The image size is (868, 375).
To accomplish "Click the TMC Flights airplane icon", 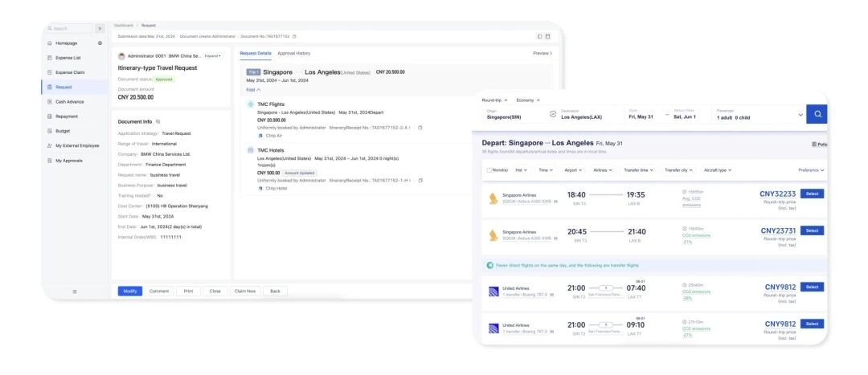I will [250, 104].
